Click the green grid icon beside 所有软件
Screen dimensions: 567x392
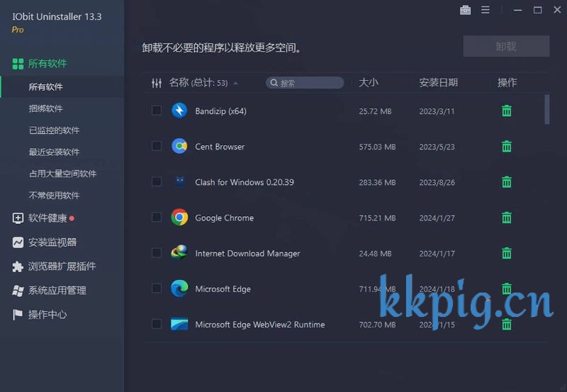(18, 64)
